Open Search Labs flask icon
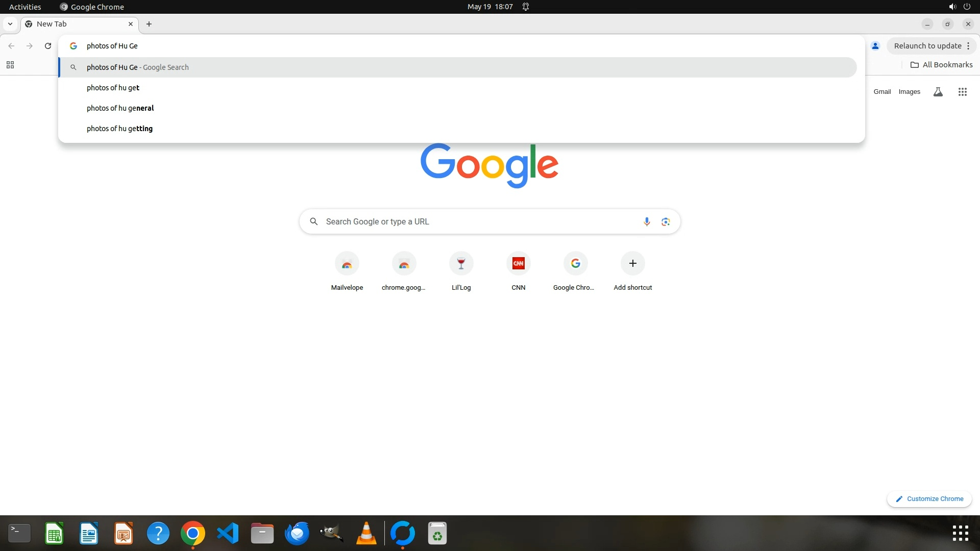The height and width of the screenshot is (551, 980). 938,92
